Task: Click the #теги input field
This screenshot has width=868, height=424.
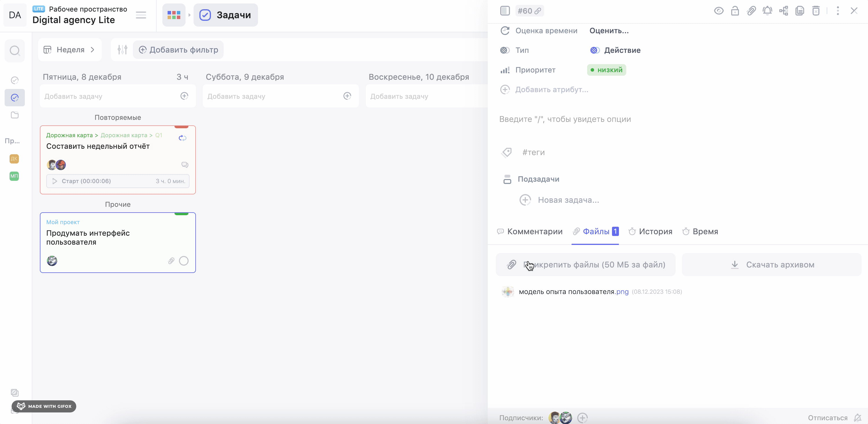Action: 533,153
